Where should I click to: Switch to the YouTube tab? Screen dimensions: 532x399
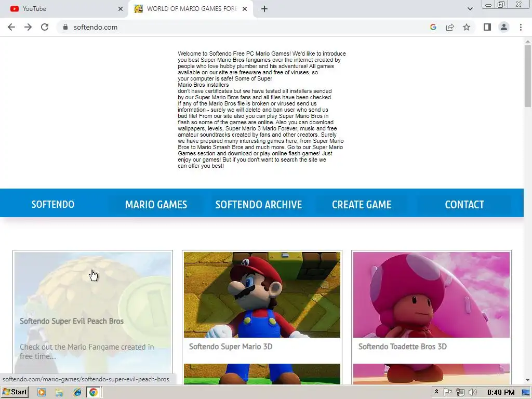point(64,9)
